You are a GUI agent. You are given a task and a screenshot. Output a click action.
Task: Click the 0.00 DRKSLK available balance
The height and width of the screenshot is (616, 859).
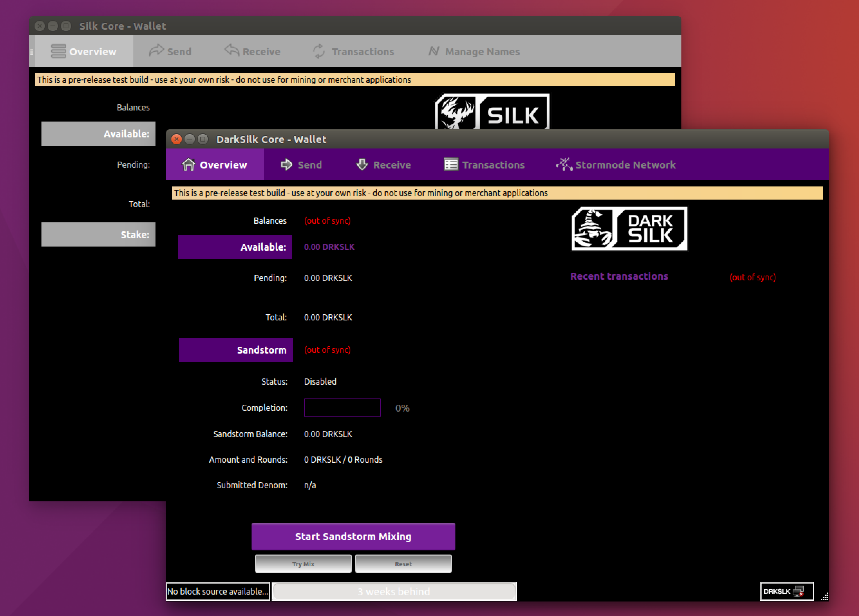click(329, 247)
